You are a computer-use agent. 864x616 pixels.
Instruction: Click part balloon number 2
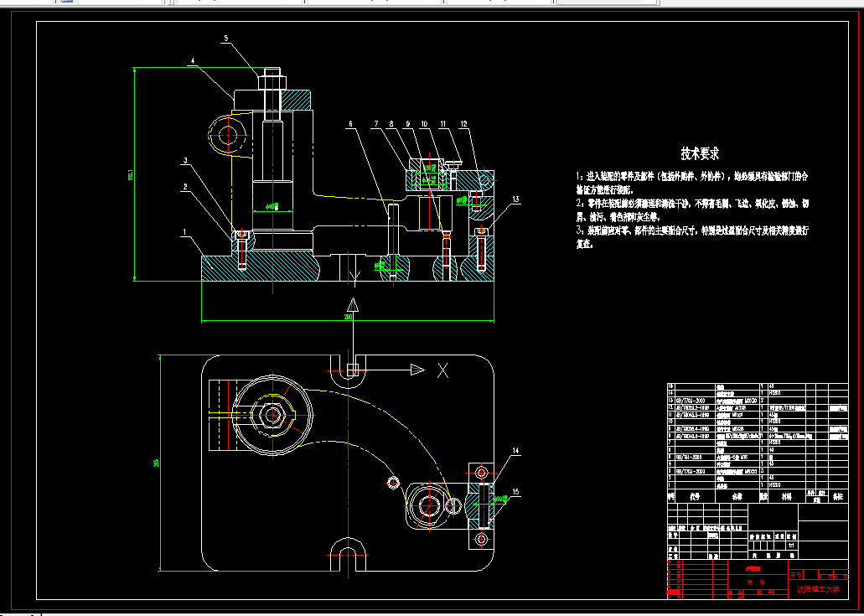click(x=186, y=187)
